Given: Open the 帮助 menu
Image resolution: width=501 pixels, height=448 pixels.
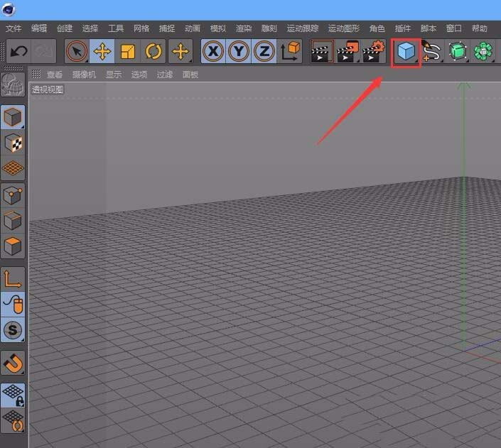Looking at the screenshot, I should point(479,28).
